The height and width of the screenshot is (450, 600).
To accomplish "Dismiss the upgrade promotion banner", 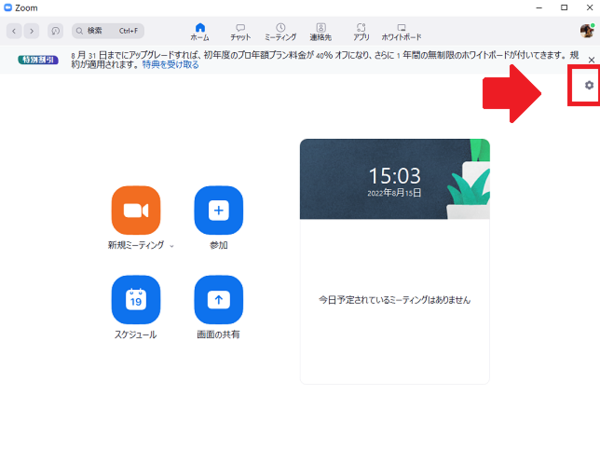I will point(591,60).
